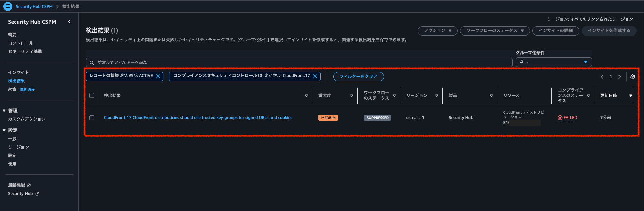The image size is (644, 211).
Task: Sort by 検出結果 column arrow
Action: tap(306, 96)
